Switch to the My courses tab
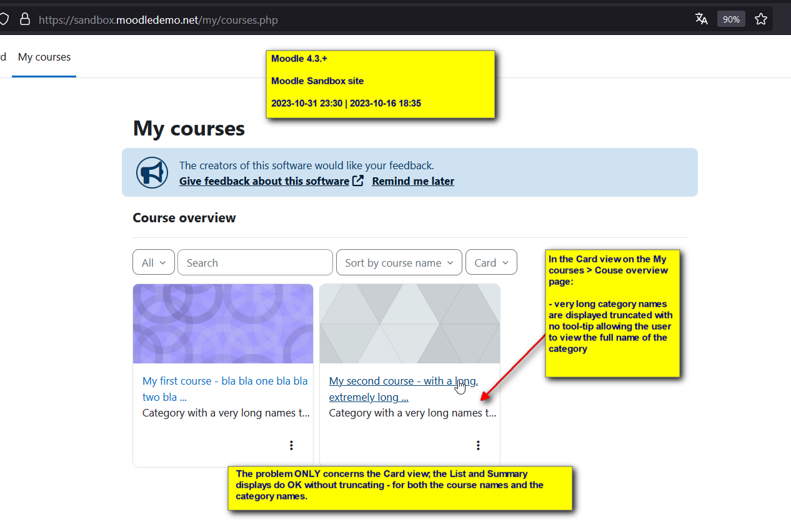Image resolution: width=791 pixels, height=532 pixels. coord(44,57)
